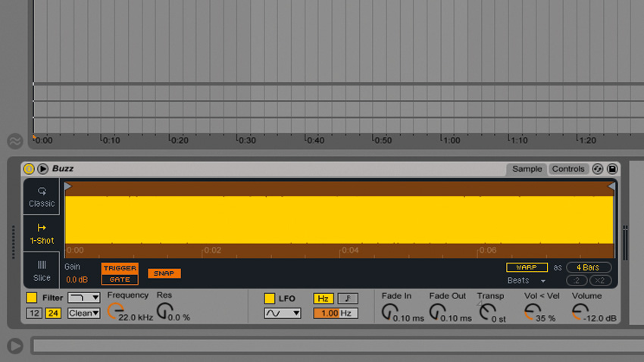Click the yellow waveform display
Screen dimensions: 644x362
pos(339,220)
